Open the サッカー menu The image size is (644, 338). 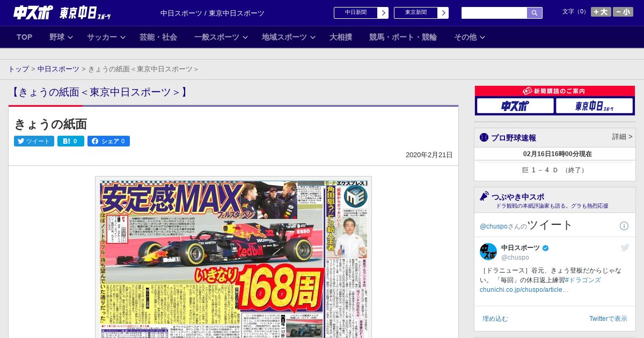coord(102,37)
